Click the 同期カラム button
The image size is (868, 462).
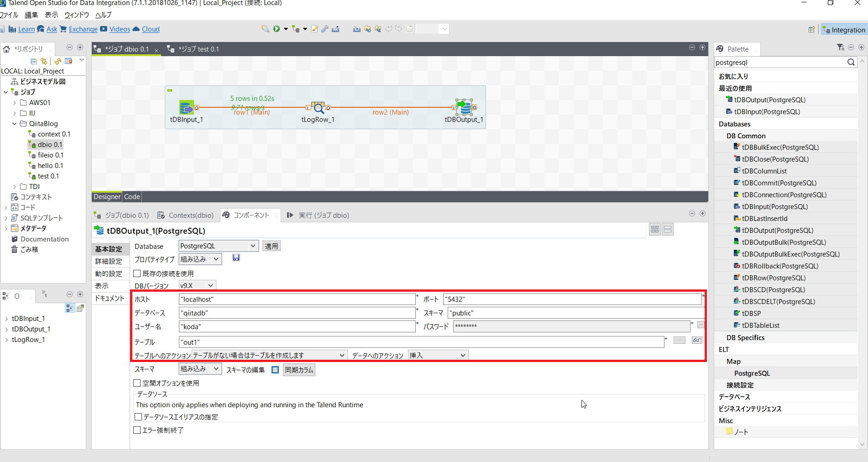[299, 370]
